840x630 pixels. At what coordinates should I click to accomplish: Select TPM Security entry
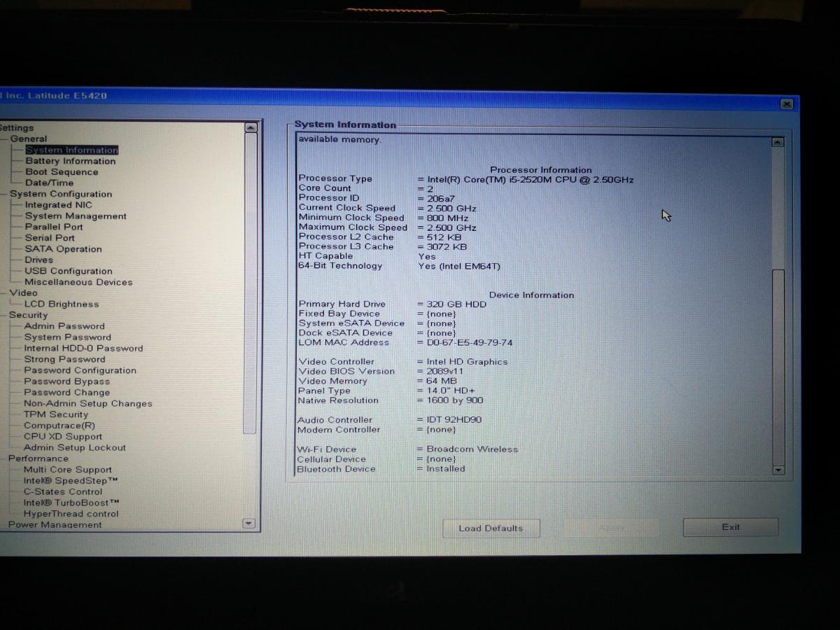click(x=56, y=414)
